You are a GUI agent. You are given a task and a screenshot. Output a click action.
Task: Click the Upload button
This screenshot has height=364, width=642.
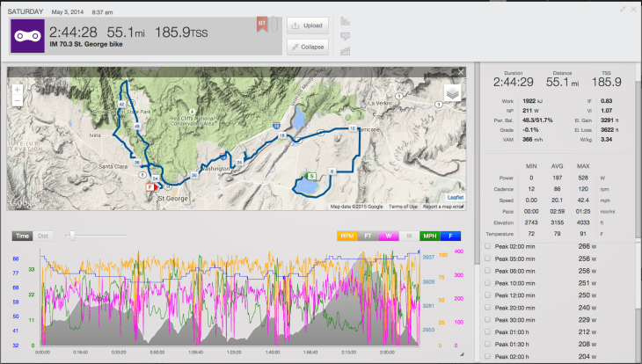pyautogui.click(x=310, y=25)
